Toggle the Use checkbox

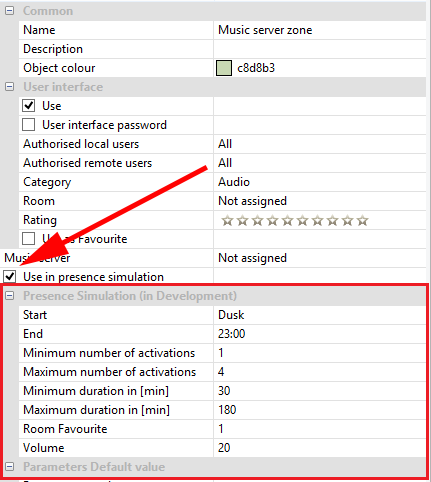(x=28, y=106)
